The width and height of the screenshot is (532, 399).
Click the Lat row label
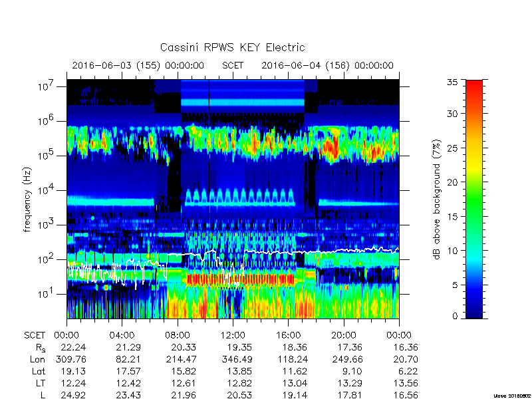tap(39, 371)
